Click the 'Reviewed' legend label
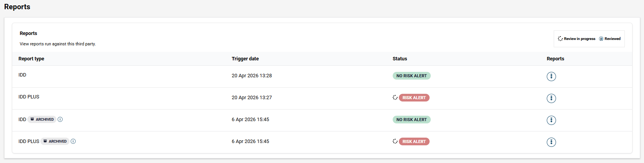Image resolution: width=644 pixels, height=163 pixels. (612, 38)
